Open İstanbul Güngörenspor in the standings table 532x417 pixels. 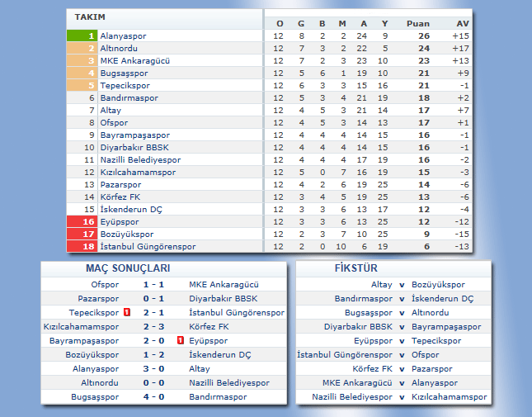pyautogui.click(x=148, y=246)
